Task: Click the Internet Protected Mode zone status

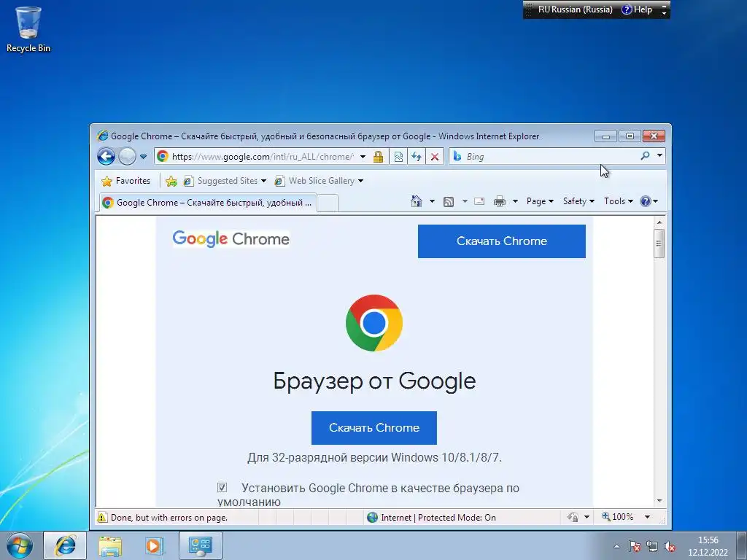Action: click(x=432, y=518)
